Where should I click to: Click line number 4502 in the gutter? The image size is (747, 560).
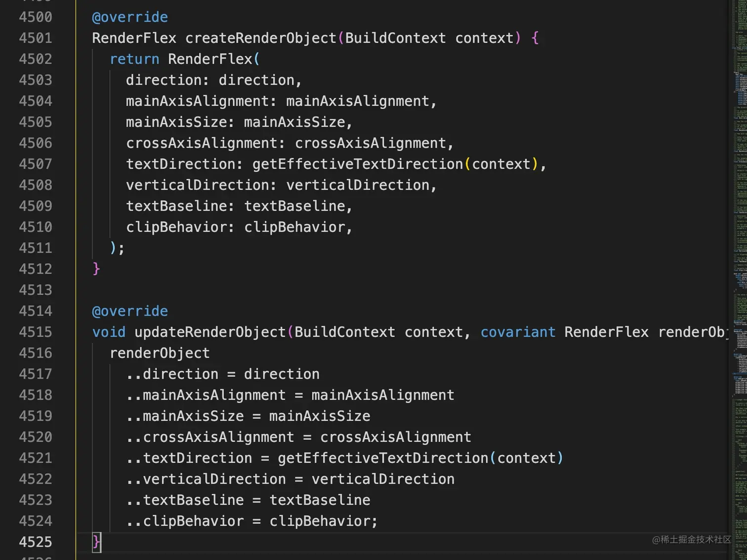[x=36, y=59]
